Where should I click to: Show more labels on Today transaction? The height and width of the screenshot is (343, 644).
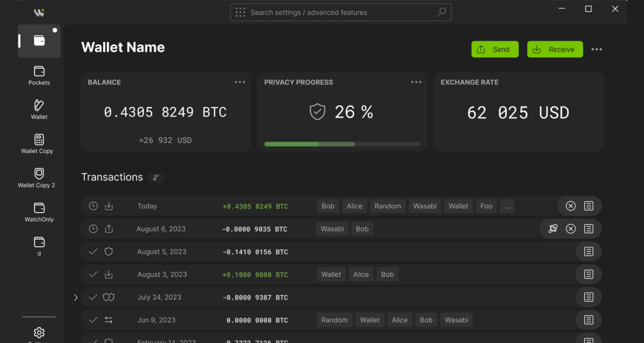[x=507, y=206]
